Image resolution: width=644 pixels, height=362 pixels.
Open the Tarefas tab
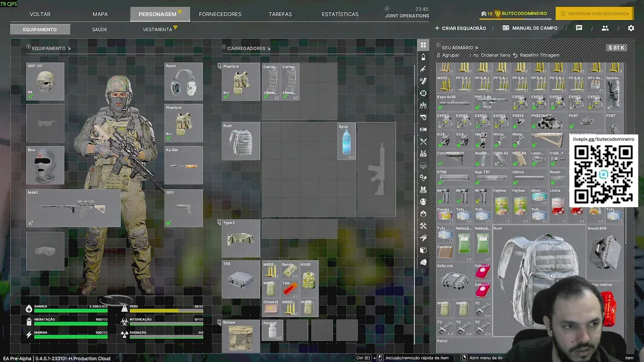click(x=280, y=14)
